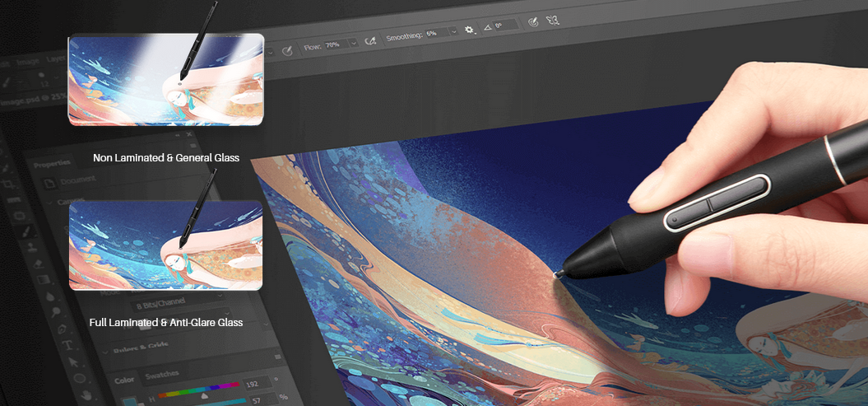
Task: Click the Flow 70% value field
Action: pos(336,44)
